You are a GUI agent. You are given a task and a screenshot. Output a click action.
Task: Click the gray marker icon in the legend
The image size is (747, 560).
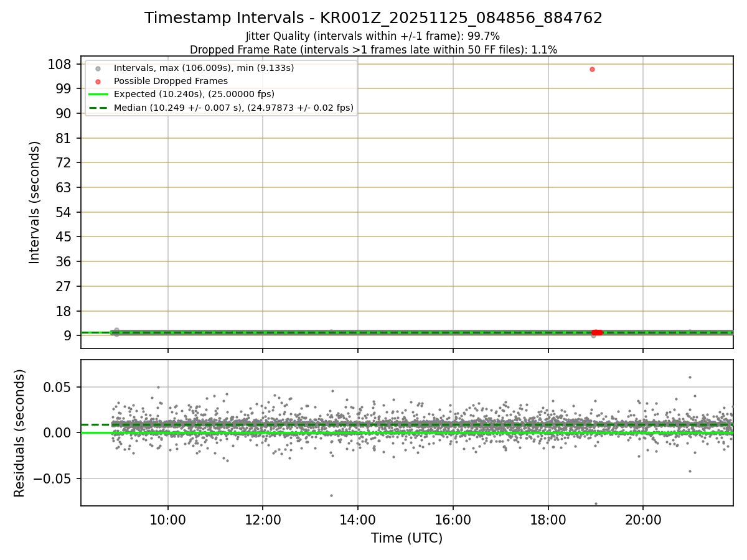click(x=98, y=68)
